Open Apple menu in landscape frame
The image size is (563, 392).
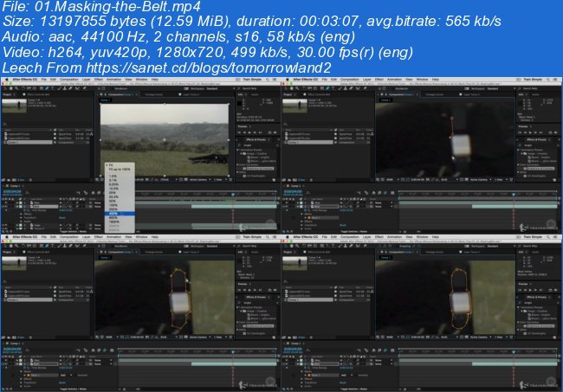click(6, 80)
